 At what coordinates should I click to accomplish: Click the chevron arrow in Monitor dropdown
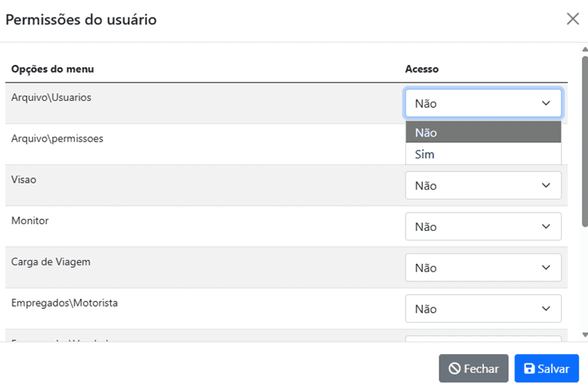point(546,227)
